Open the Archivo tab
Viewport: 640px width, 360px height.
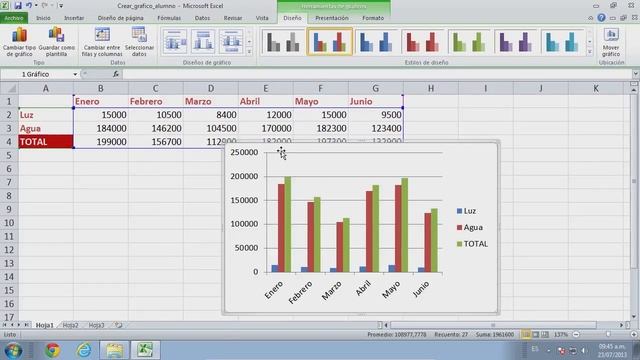(x=14, y=18)
